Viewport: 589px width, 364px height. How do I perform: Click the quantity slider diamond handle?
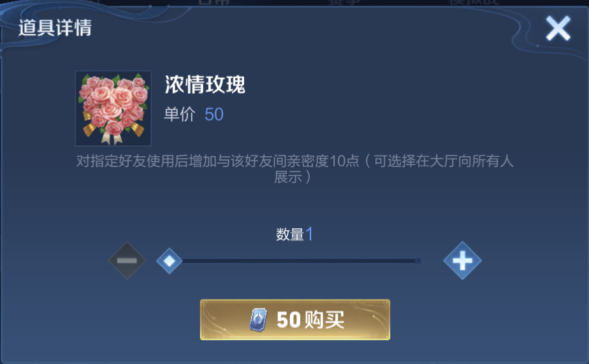coord(170,261)
